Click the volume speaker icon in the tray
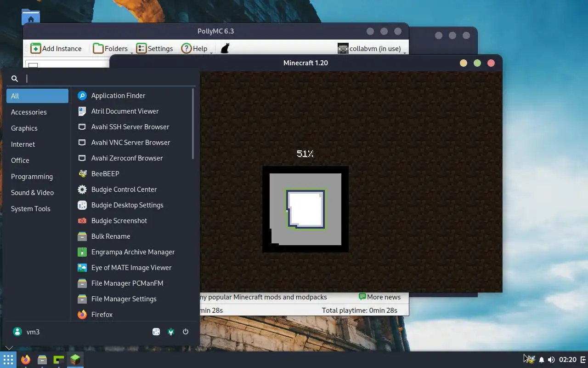The width and height of the screenshot is (588, 368). [551, 360]
